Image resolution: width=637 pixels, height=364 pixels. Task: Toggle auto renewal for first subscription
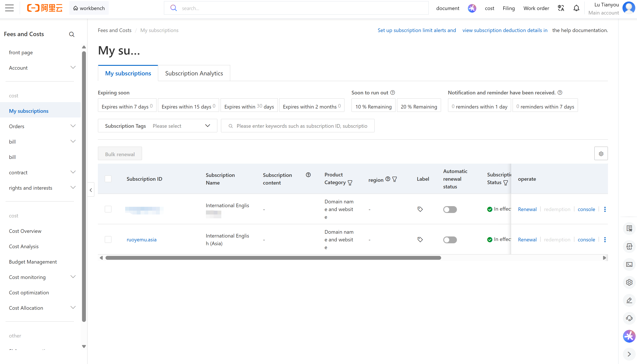pyautogui.click(x=450, y=210)
